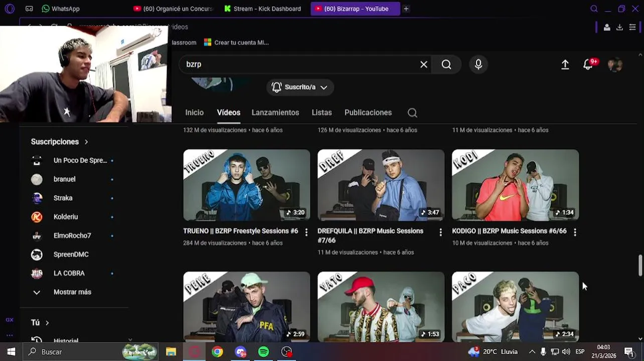Open SpreenDMC subscription channel
644x361 pixels.
[72, 254]
